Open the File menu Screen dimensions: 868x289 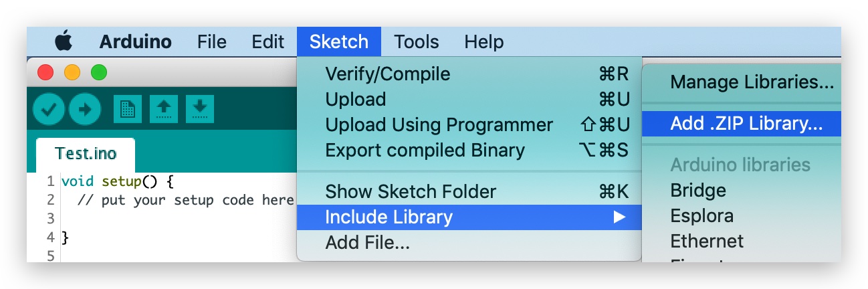[212, 42]
